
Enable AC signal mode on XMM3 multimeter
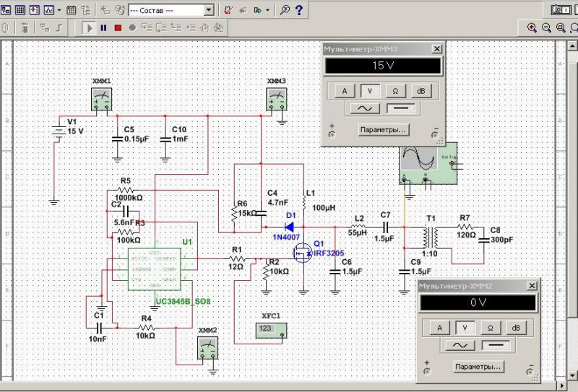coord(366,108)
